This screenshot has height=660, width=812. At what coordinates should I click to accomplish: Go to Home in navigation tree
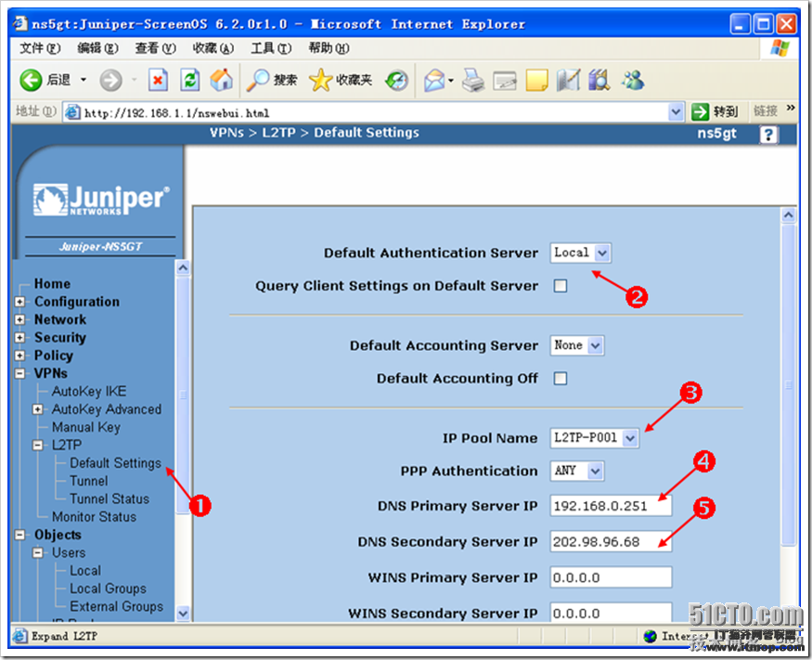(x=52, y=284)
